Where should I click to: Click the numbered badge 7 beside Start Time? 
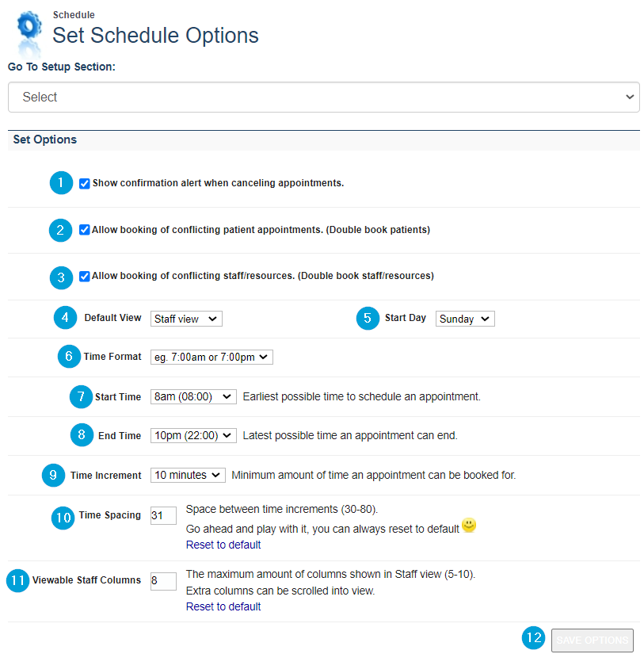click(81, 396)
